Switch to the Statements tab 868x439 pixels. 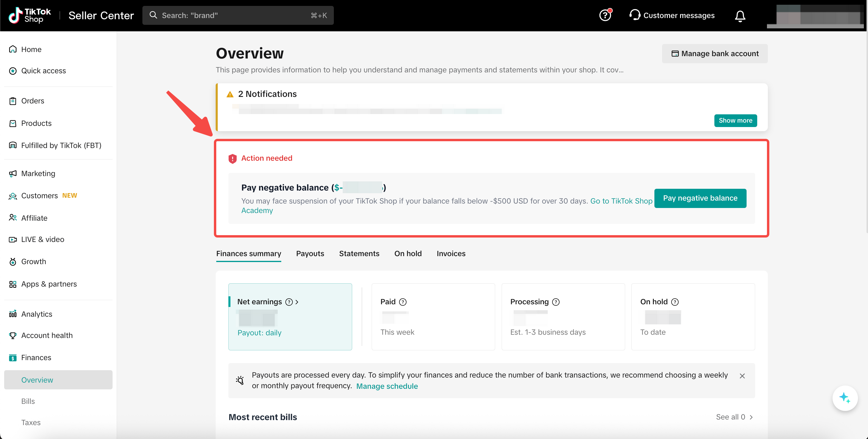click(359, 254)
